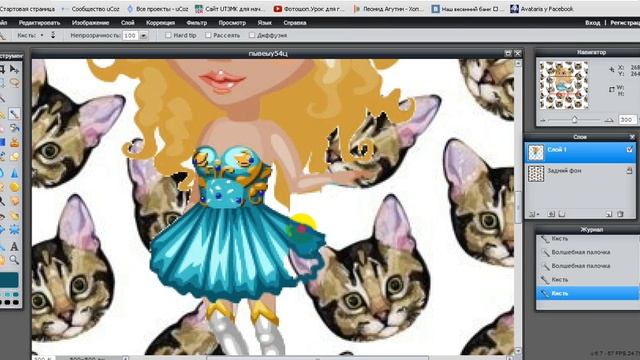Click navigator zoom-out icon

pyautogui.click(x=543, y=120)
